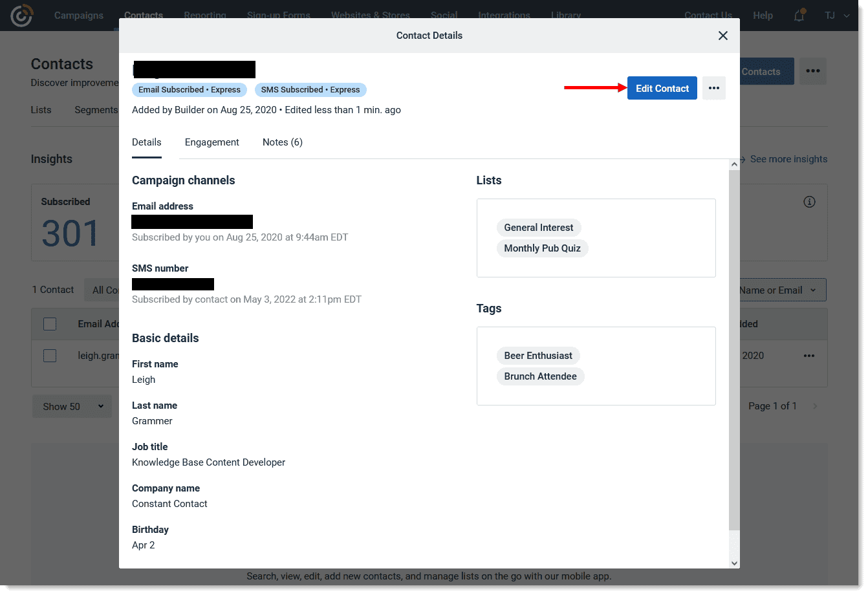Click the Monthly Pub Quiz list chip

[x=542, y=248]
